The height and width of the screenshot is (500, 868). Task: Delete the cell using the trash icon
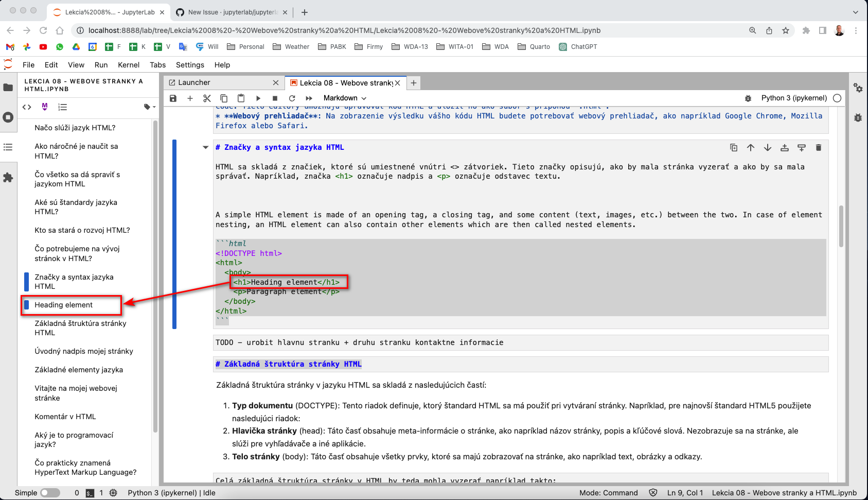(x=819, y=147)
